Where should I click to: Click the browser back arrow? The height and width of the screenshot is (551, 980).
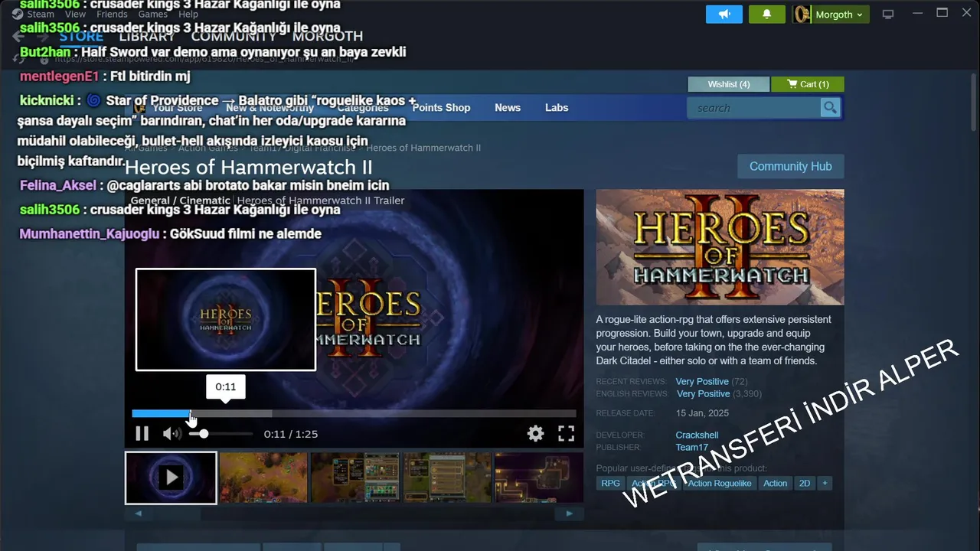point(18,36)
